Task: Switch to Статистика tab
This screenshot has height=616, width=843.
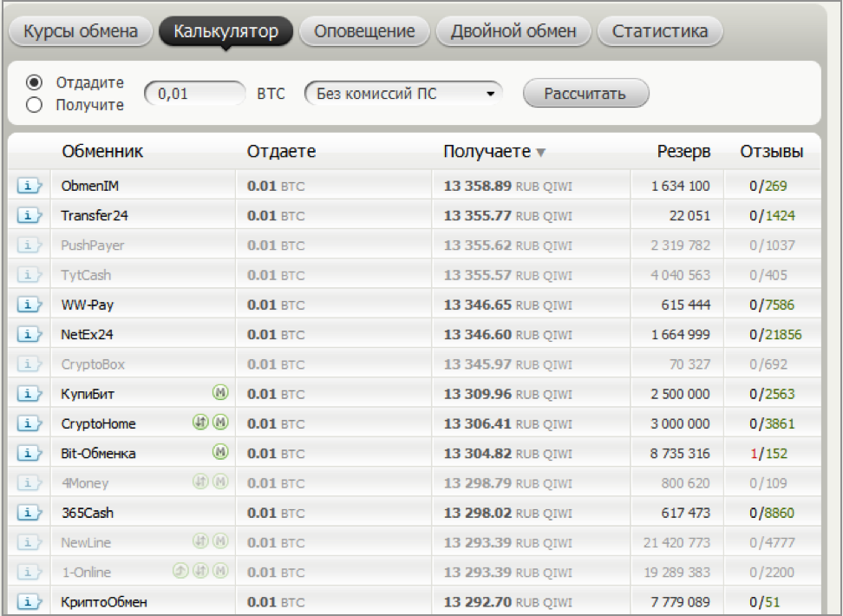Action: click(x=660, y=31)
